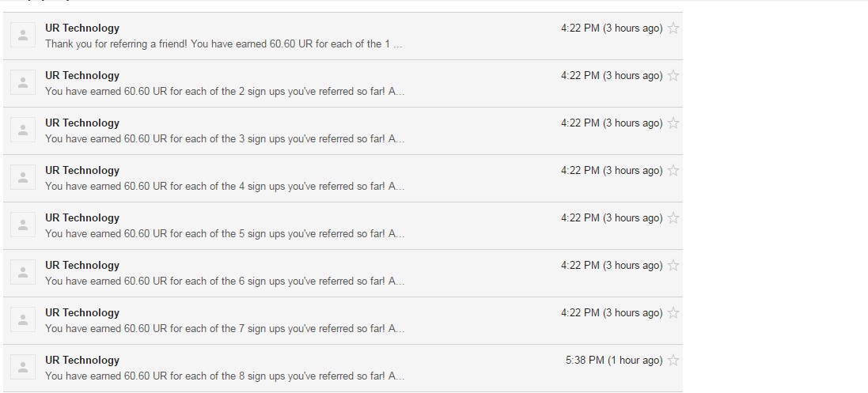Select the avatar beside the 4 sign ups email
The height and width of the screenshot is (393, 868).
(x=23, y=178)
